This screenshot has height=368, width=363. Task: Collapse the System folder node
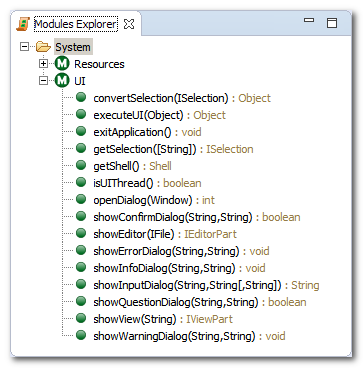pyautogui.click(x=24, y=47)
